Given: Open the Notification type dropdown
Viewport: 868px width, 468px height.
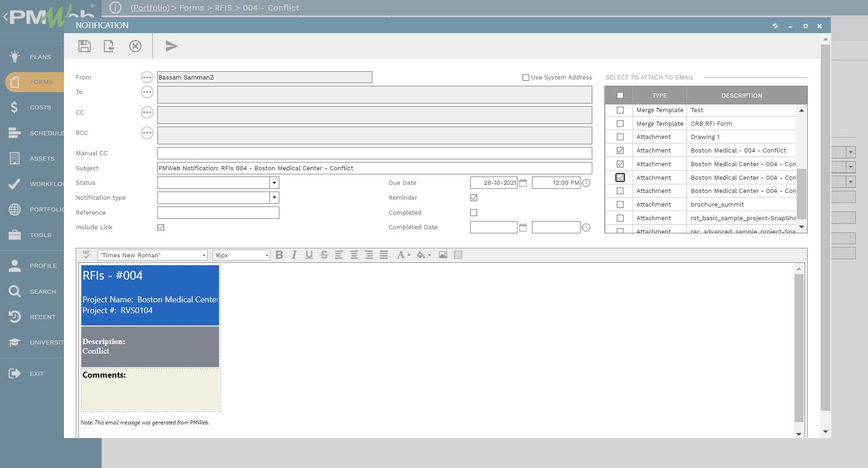Looking at the screenshot, I should pos(274,198).
